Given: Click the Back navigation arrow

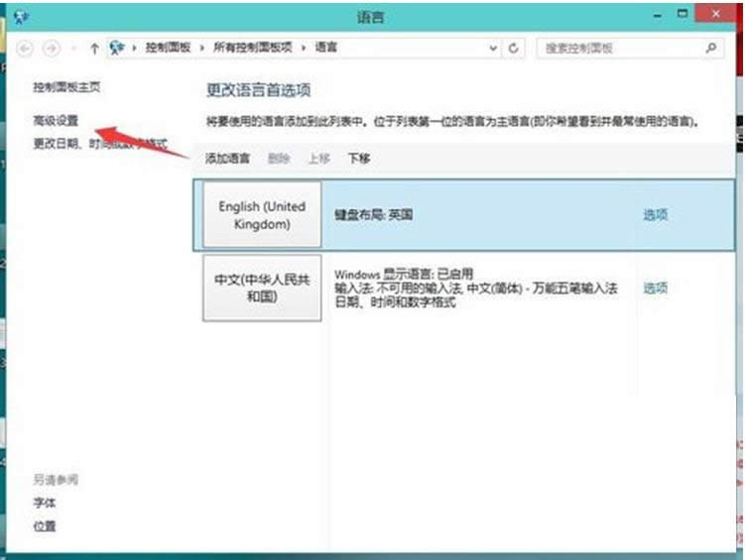Looking at the screenshot, I should (x=25, y=48).
